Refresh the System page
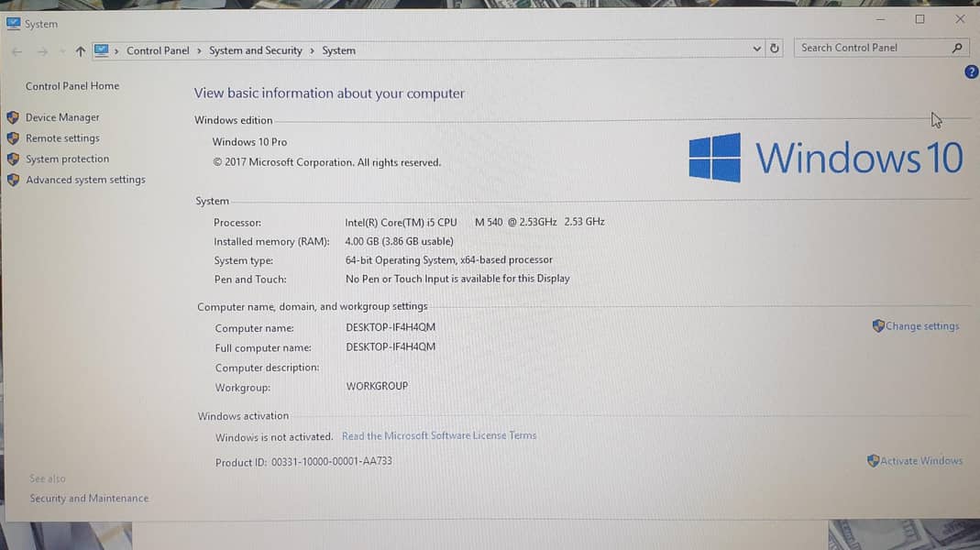This screenshot has width=980, height=550. 775,48
